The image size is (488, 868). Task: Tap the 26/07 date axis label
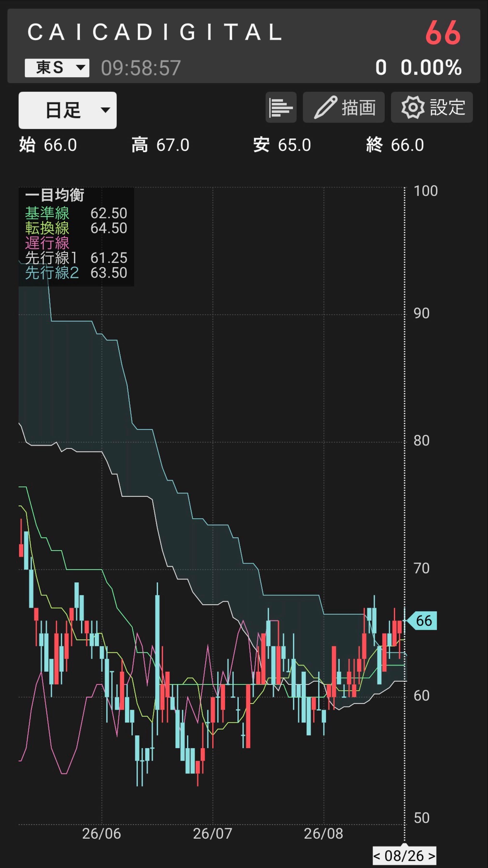212,834
